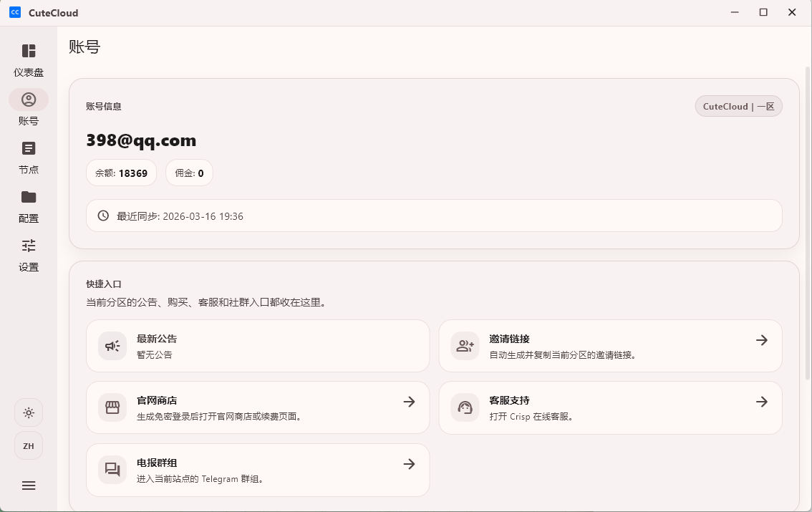Select the 账号 account icon in sidebar
812x512 pixels.
[x=29, y=100]
